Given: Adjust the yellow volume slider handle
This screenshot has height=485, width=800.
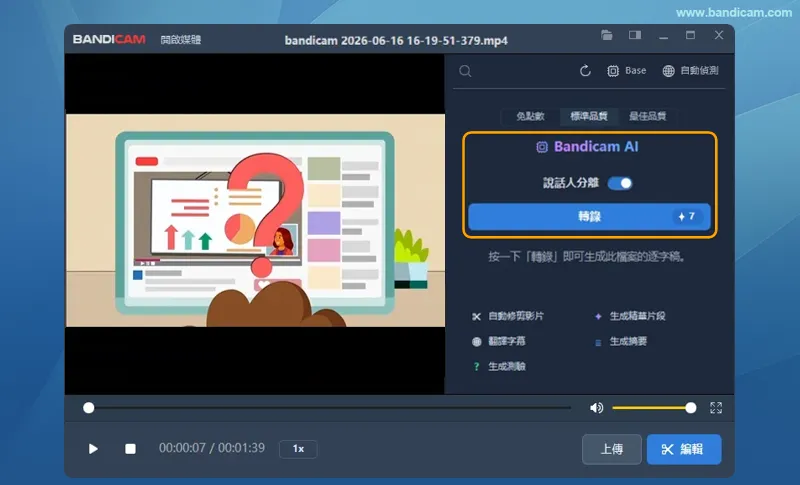Looking at the screenshot, I should [690, 407].
